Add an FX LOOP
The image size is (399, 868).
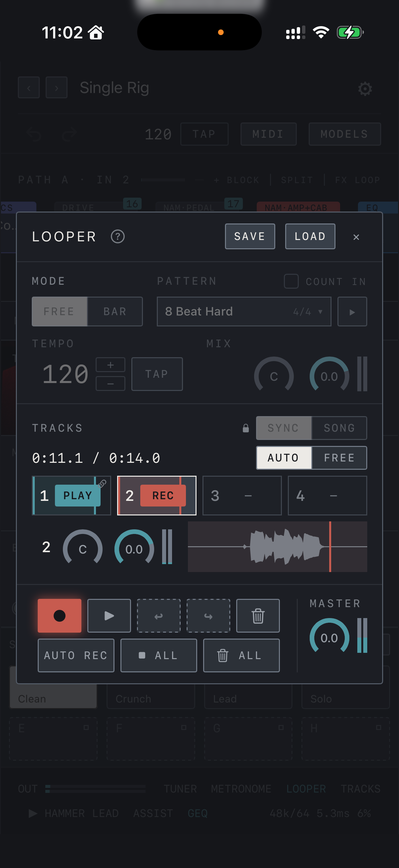[x=357, y=180]
